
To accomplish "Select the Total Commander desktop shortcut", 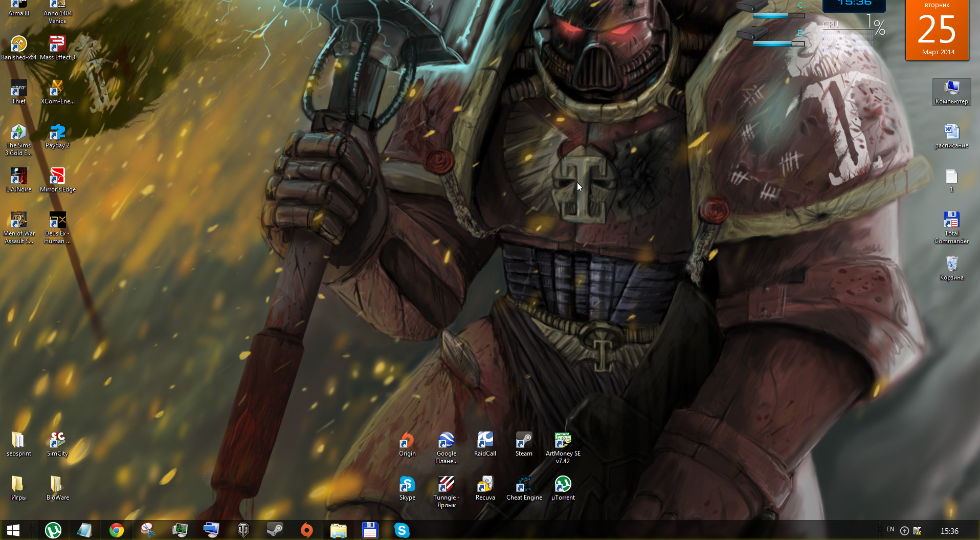I will click(x=952, y=228).
